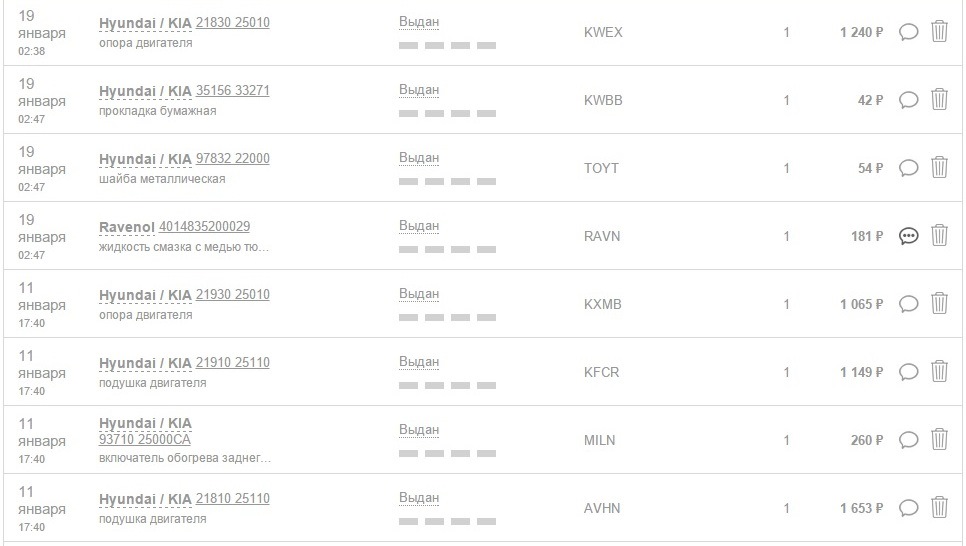
Task: Delete the KFCR engine mount order
Action: [939, 372]
